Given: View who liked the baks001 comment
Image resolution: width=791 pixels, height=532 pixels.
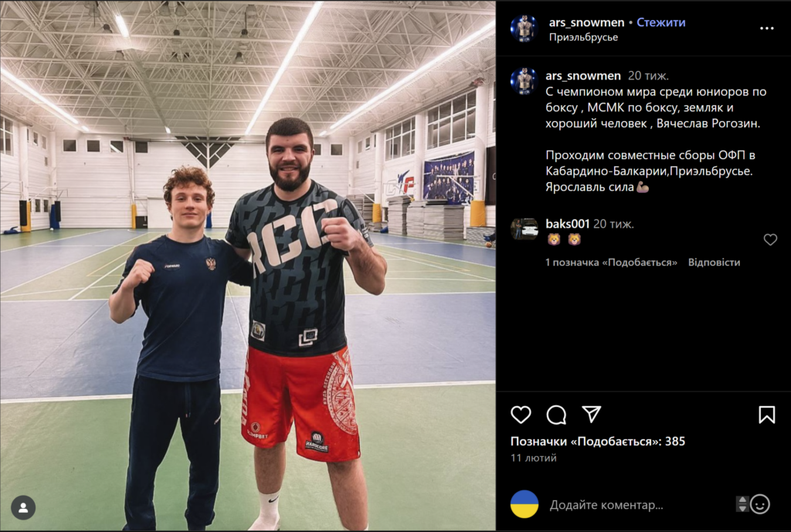Looking at the screenshot, I should (x=612, y=263).
